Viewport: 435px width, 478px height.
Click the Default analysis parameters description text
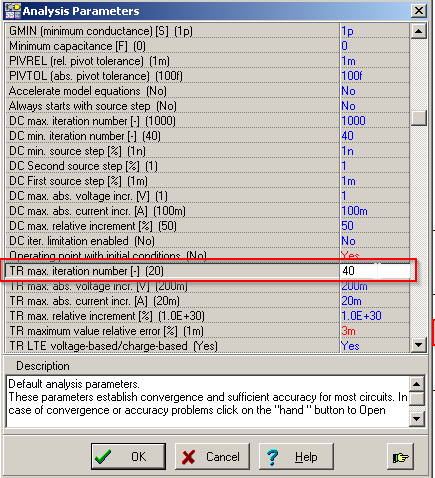point(74,384)
